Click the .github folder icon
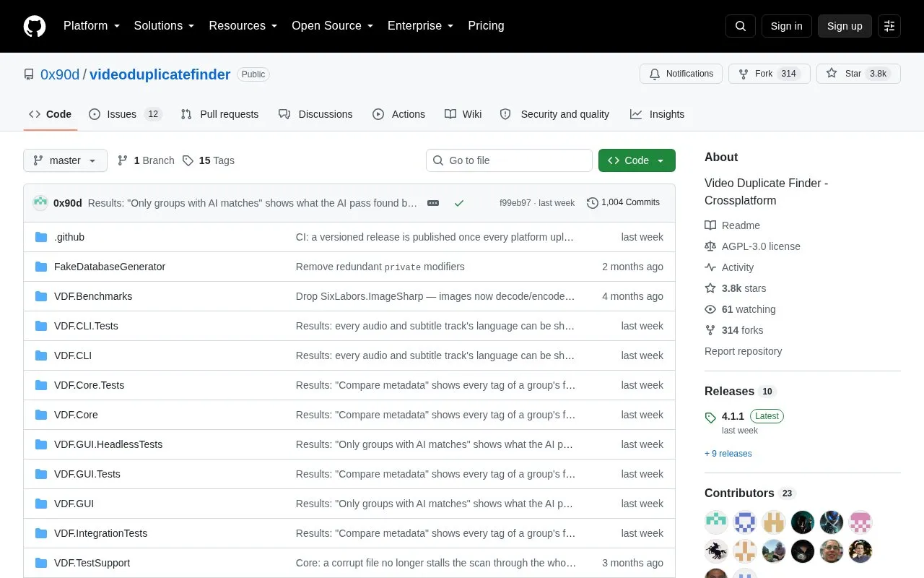This screenshot has height=578, width=924. click(41, 237)
